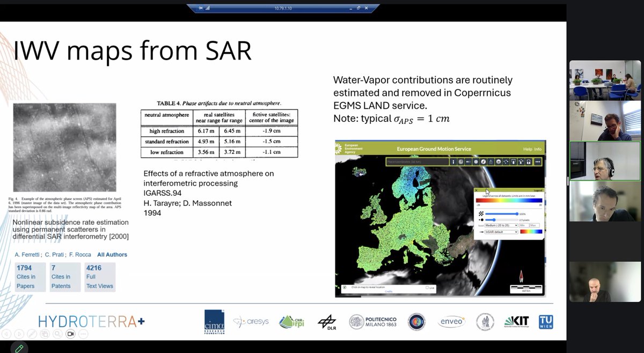Click the info 'i' tool in EGMS toolbar

pyautogui.click(x=453, y=161)
